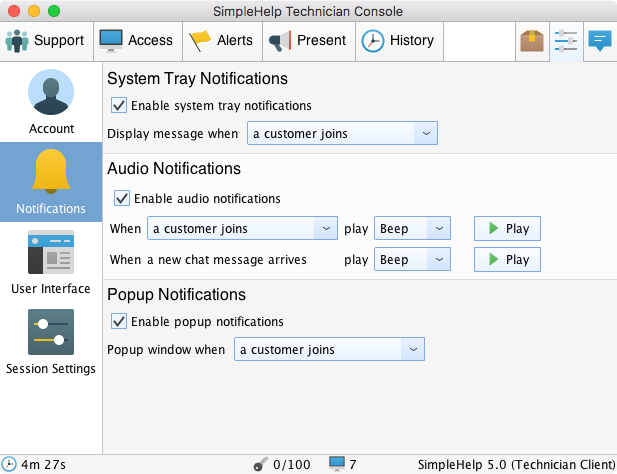Click the System Tray Notifications heading

point(197,78)
